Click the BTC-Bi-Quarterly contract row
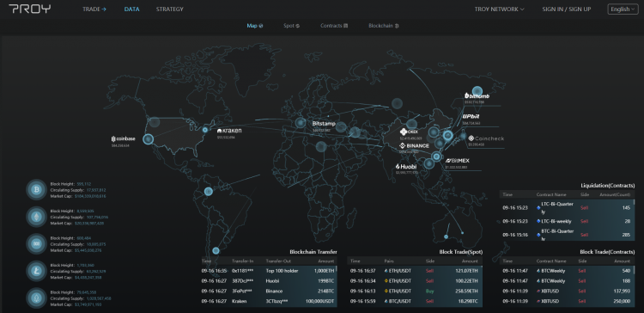This screenshot has height=313, width=644. [567, 235]
